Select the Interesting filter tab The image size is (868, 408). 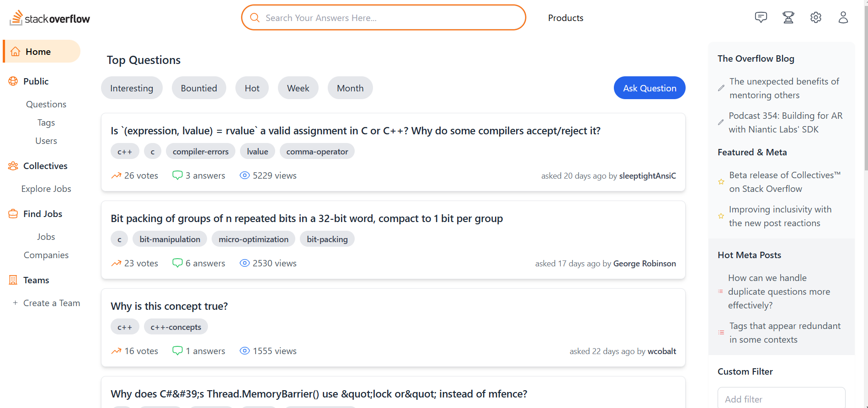[x=132, y=88]
